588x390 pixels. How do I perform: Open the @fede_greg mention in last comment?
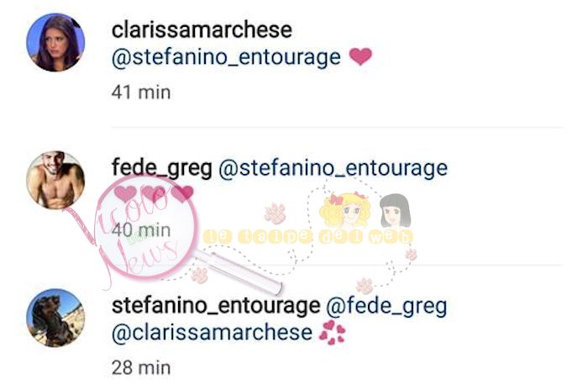[386, 307]
